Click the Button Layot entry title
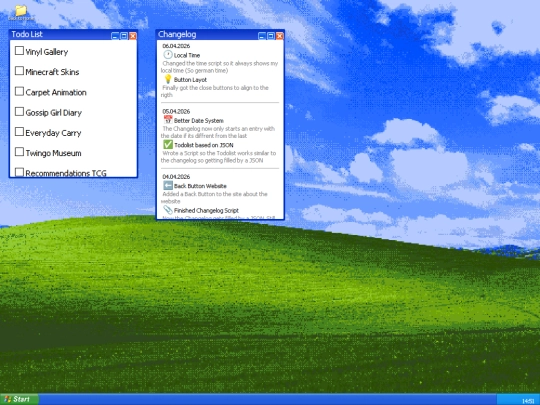This screenshot has width=540, height=405. click(190, 80)
